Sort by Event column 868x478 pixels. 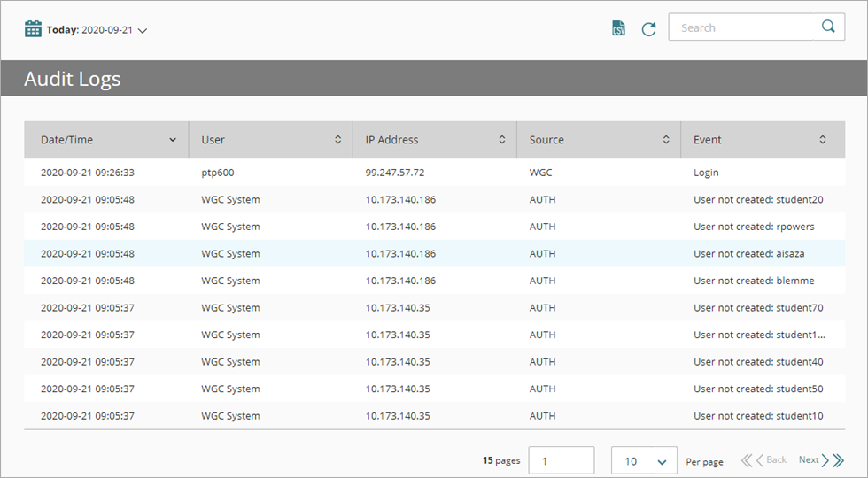[763, 140]
